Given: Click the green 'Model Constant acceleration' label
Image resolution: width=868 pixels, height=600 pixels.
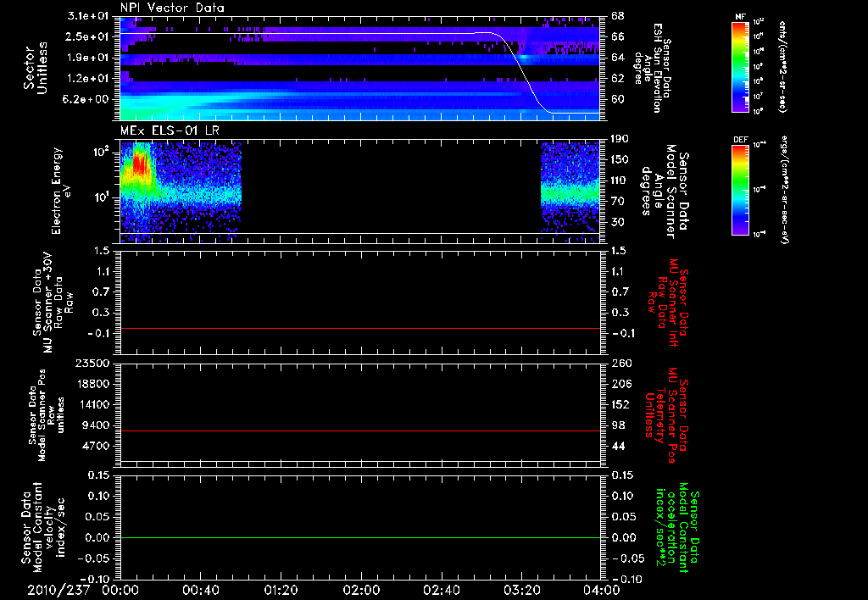Looking at the screenshot, I should click(x=678, y=527).
